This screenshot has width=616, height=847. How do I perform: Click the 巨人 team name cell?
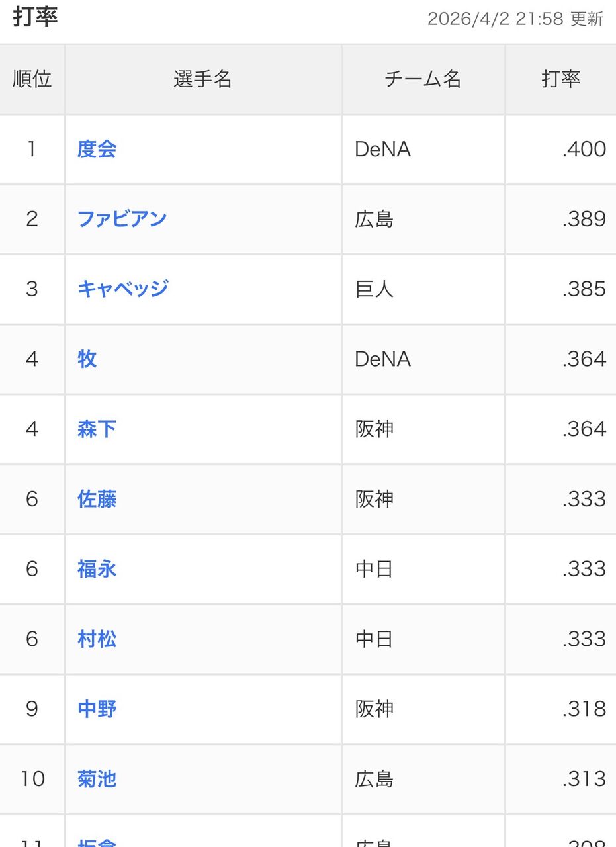(374, 289)
